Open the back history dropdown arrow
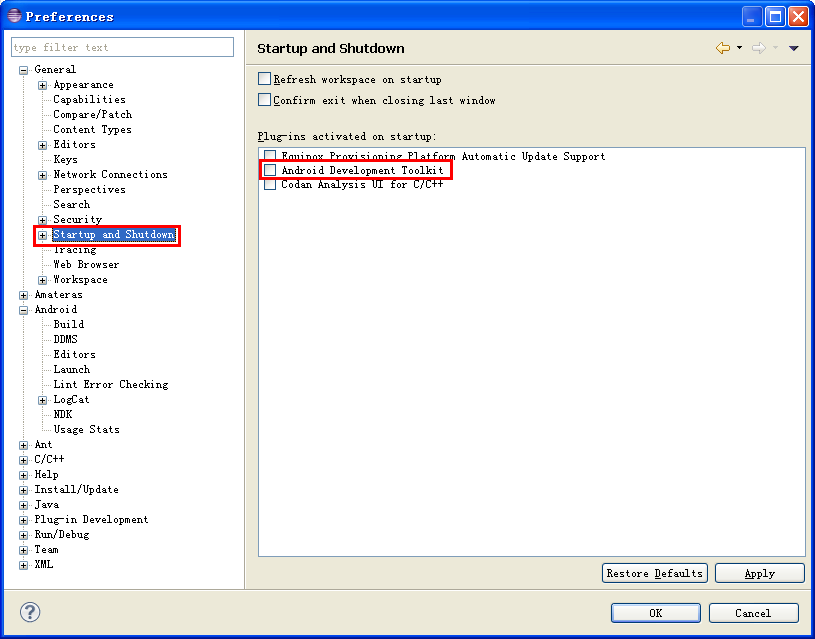This screenshot has height=639, width=815. (739, 48)
